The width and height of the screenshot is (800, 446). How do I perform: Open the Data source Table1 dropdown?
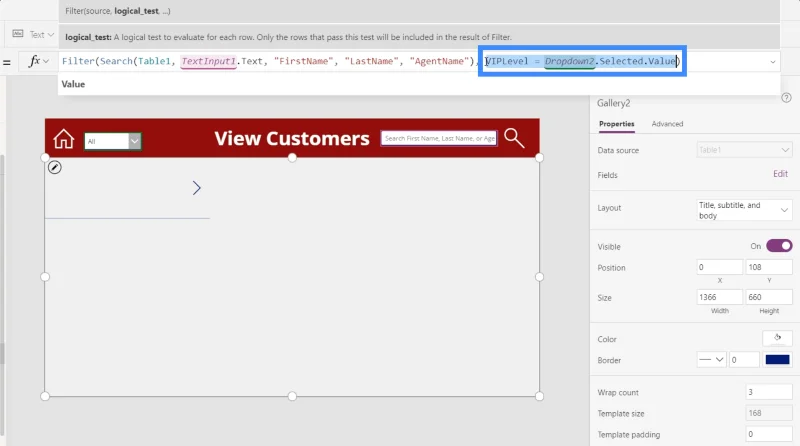tap(744, 150)
